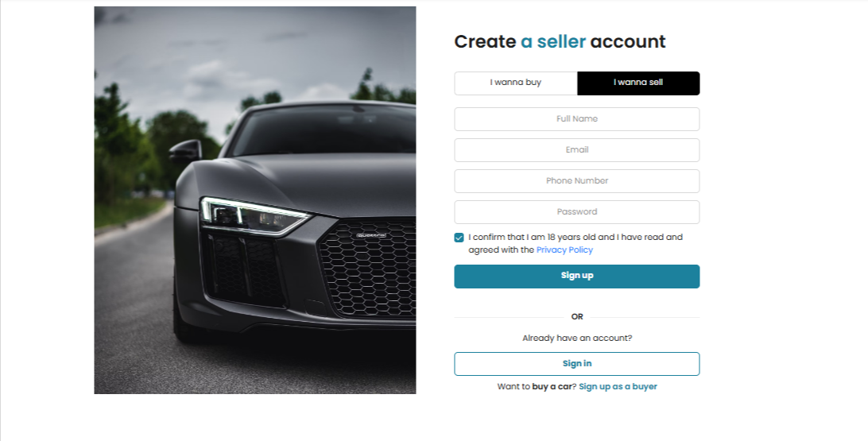Screen dimensions: 868x441
Task: Select the Phone Number input box
Action: click(x=577, y=181)
